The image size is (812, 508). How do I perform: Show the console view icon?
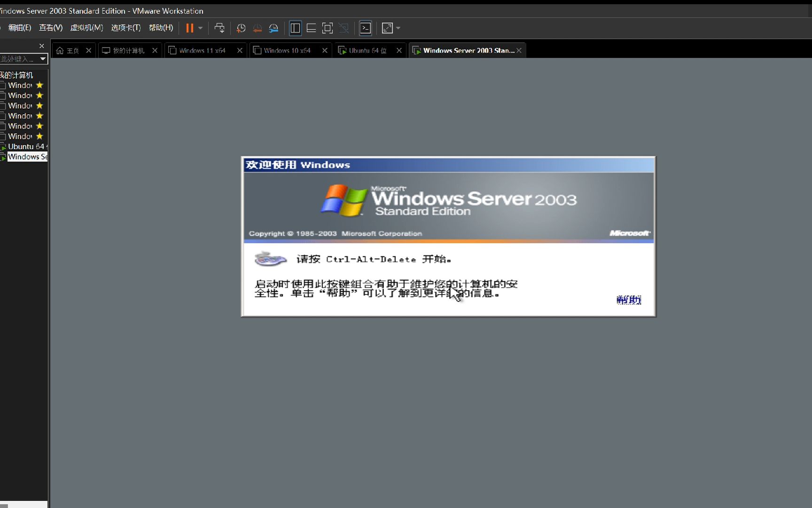(x=365, y=28)
